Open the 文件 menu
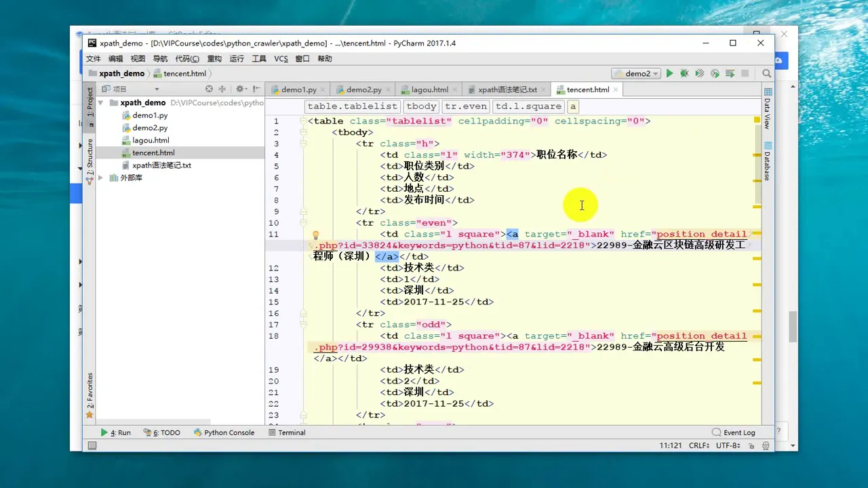Screen dimensions: 868x488 point(94,59)
